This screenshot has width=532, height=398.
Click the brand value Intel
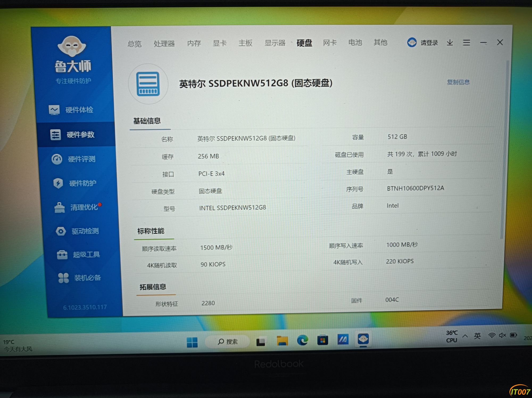[x=393, y=206]
